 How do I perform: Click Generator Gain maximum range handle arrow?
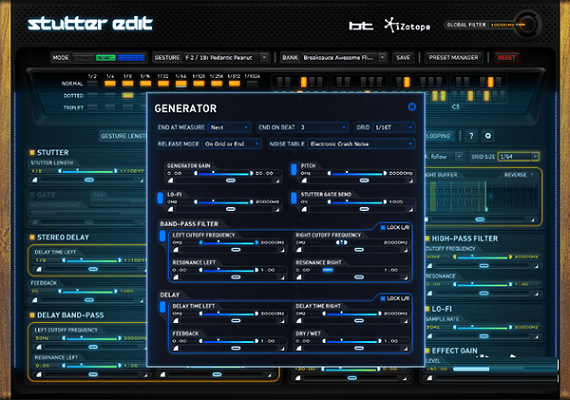click(x=251, y=173)
